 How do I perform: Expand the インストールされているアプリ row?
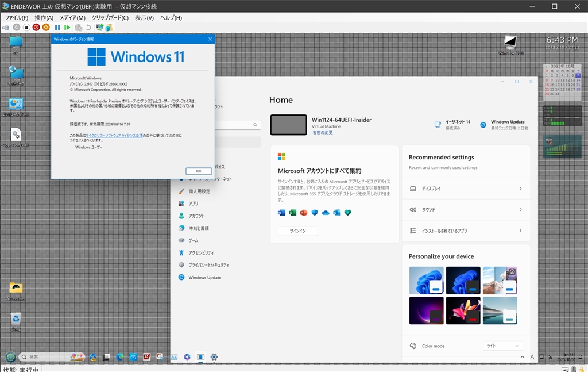tap(466, 231)
